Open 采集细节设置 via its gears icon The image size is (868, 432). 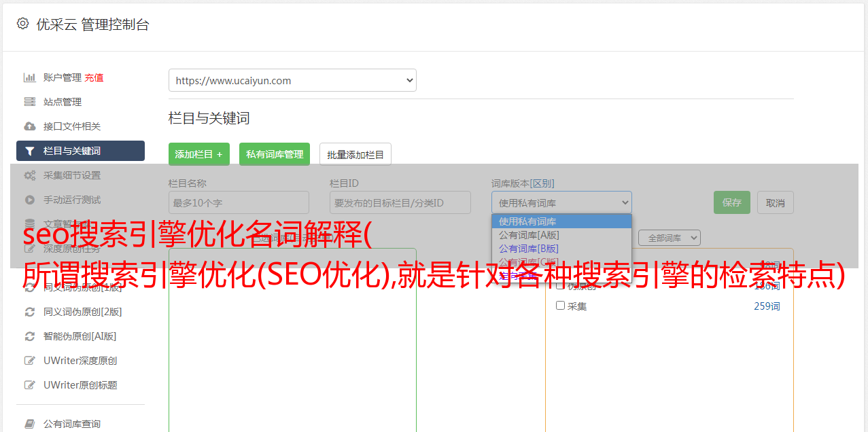click(30, 175)
